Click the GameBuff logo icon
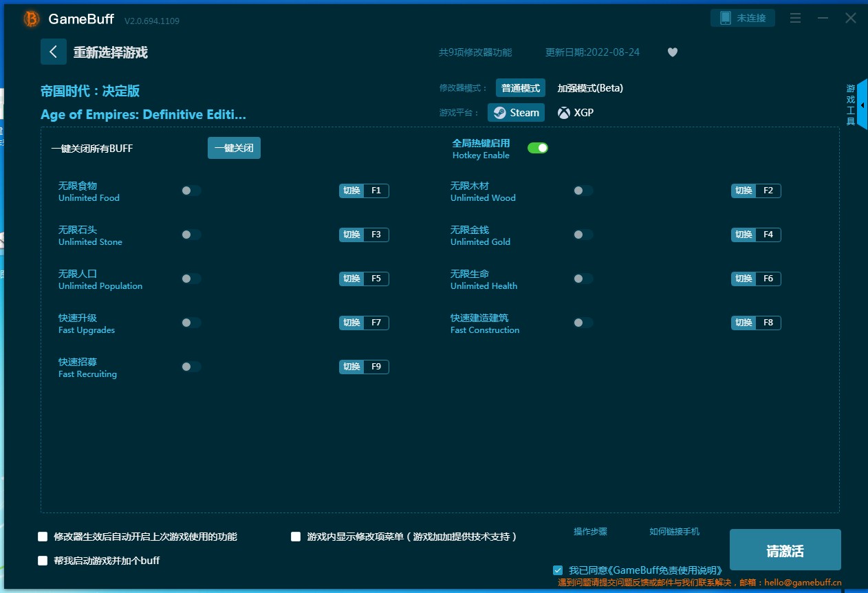Screen dimensions: 868x593 point(32,19)
